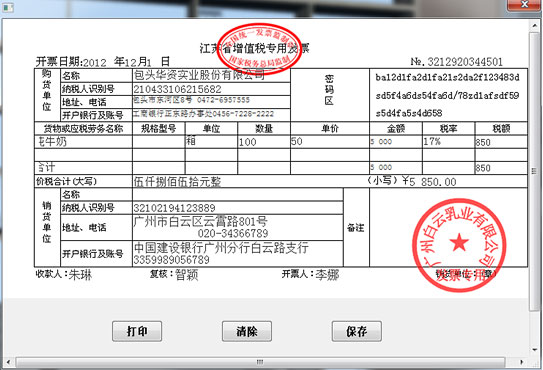
Task: Click vertical scrollbar up arrow
Action: [534, 26]
